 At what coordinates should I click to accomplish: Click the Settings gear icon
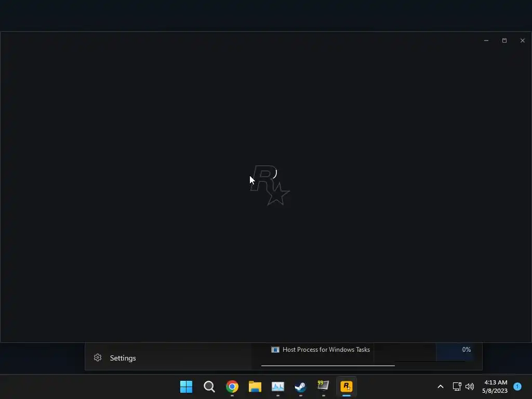tap(98, 357)
